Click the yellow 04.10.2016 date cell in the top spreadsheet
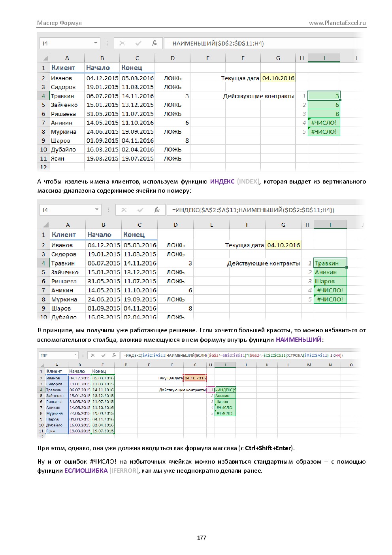 [278, 78]
